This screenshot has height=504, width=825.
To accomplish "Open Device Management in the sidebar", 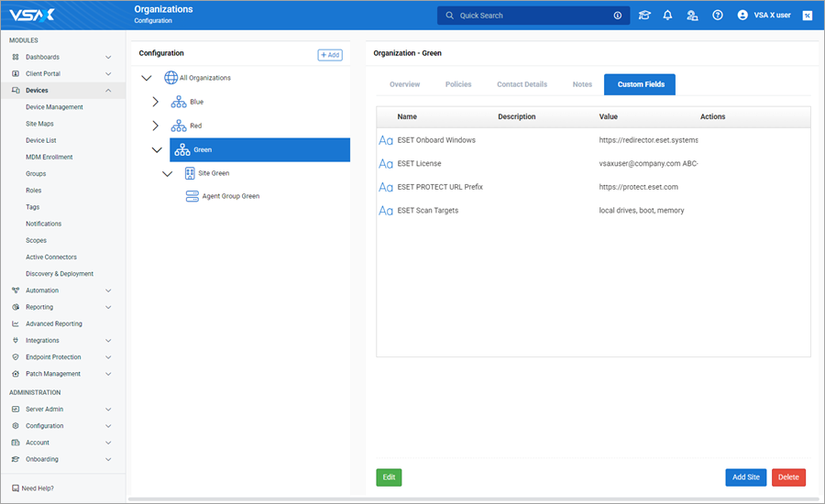I will pyautogui.click(x=54, y=107).
